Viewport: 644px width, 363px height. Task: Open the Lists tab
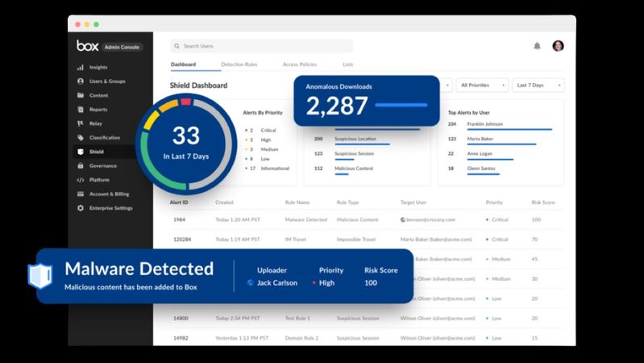click(348, 65)
